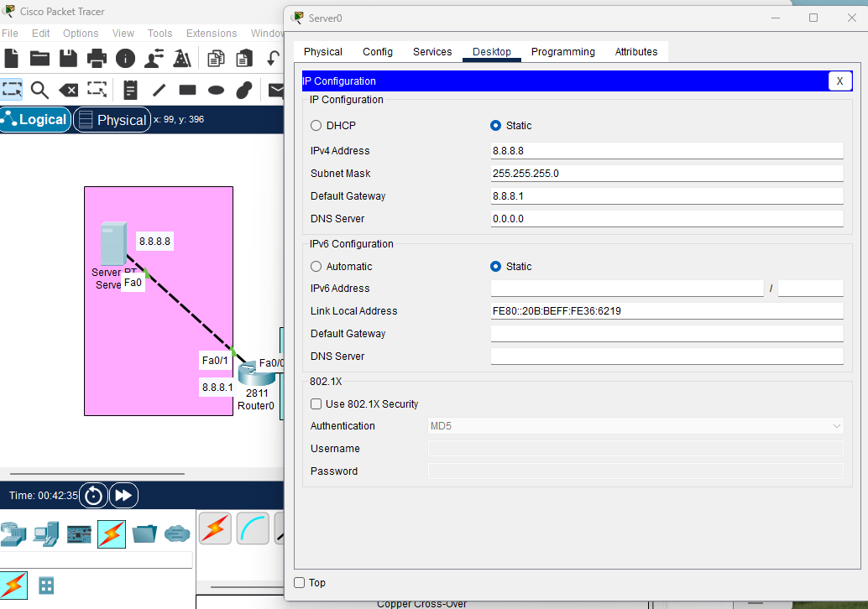Select the Draw Line tool
Screen dimensions: 868x609
[159, 90]
